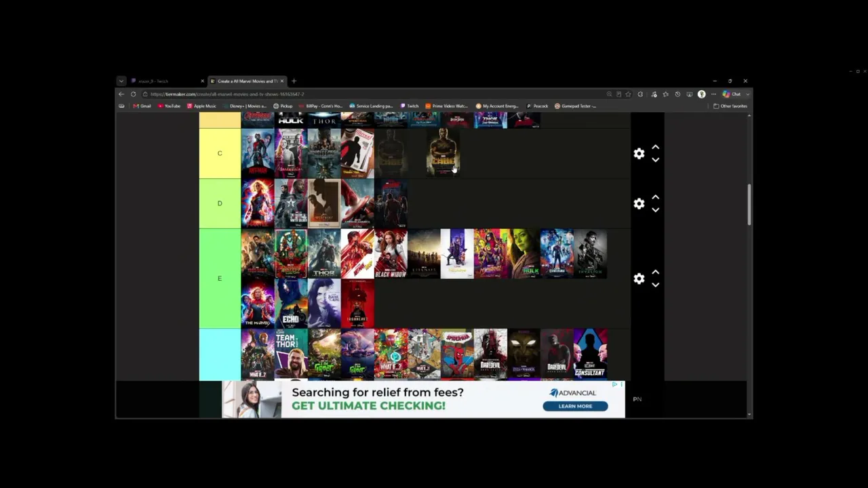
Task: Select the yellow C tier label
Action: click(x=220, y=153)
